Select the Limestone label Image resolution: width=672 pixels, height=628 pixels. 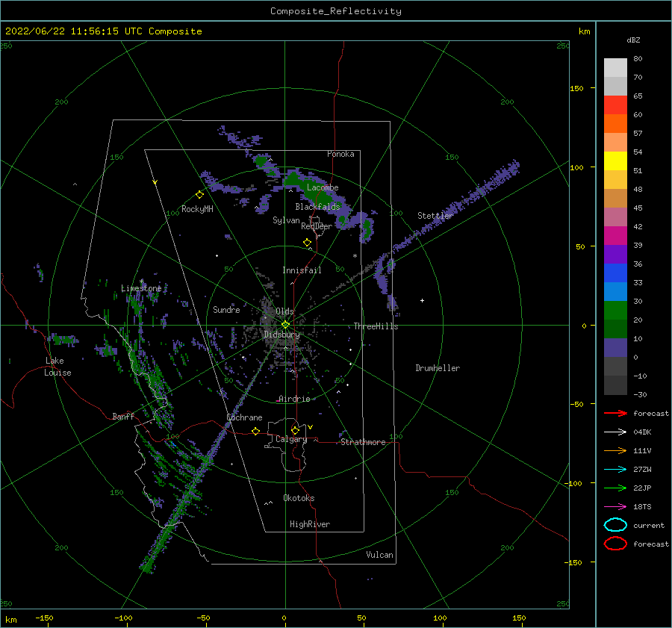tap(141, 288)
